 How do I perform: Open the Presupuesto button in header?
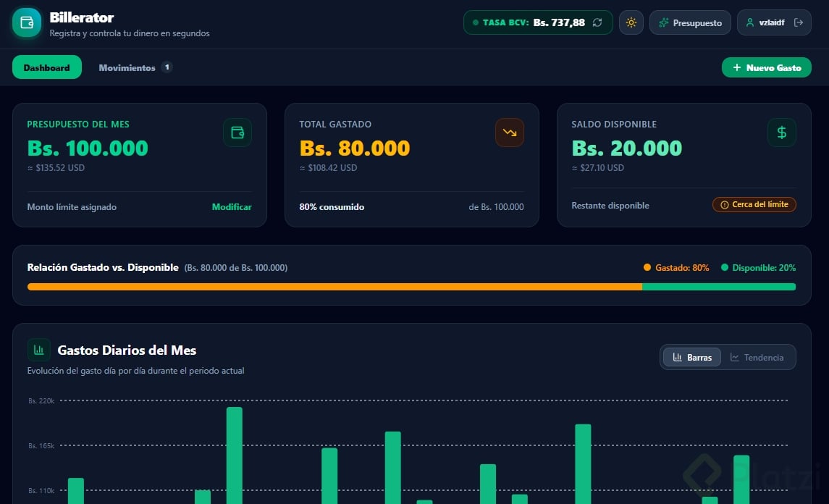[690, 22]
